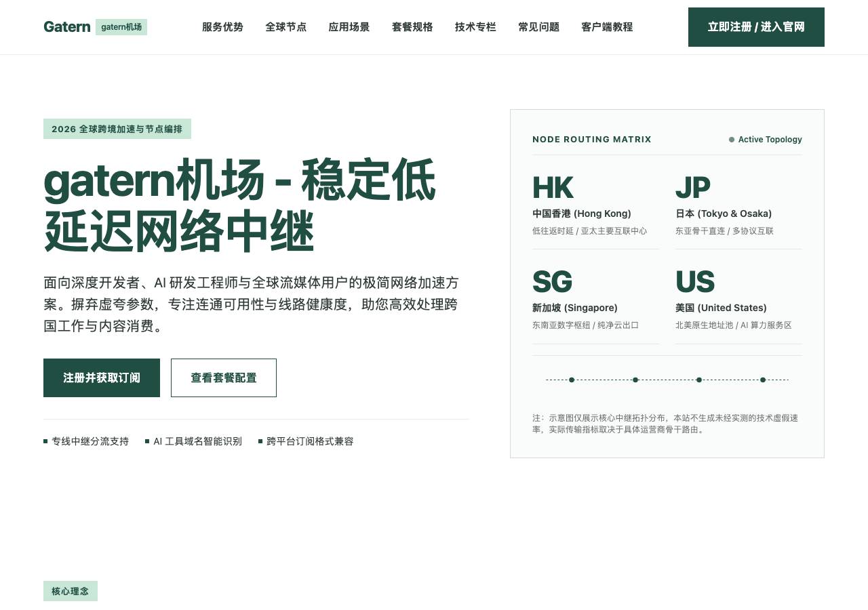
Task: Click the 跨平台订阅格式兼容 feature text
Action: pos(310,441)
